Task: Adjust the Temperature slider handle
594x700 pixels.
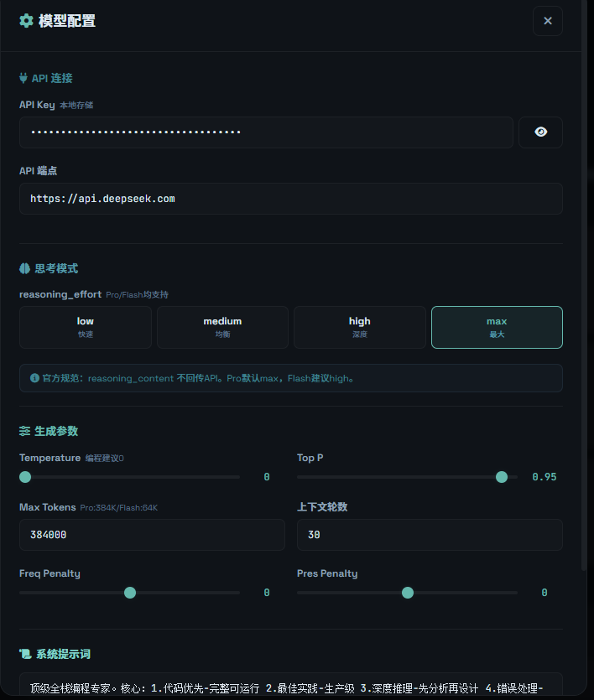Action: coord(25,477)
